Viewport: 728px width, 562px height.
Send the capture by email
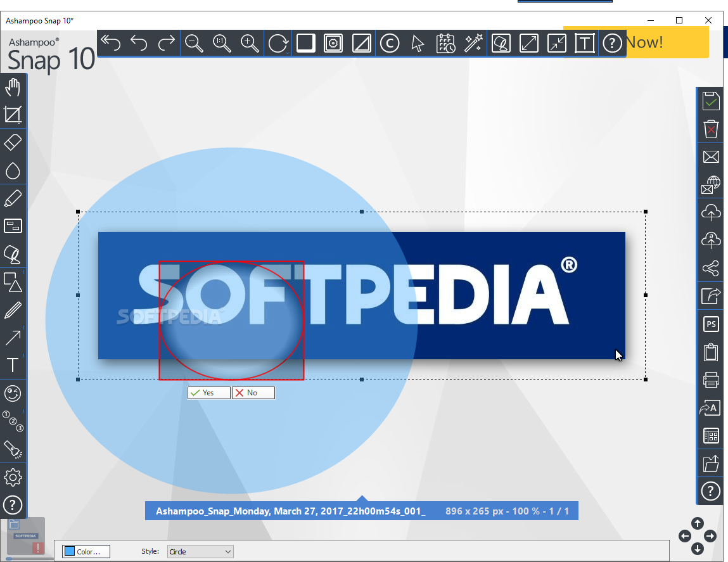[x=711, y=157]
